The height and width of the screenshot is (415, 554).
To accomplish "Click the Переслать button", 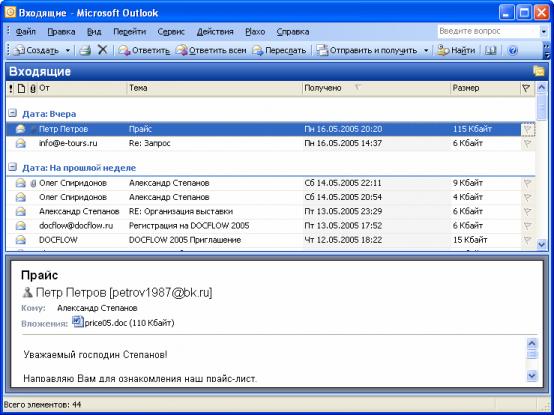I will click(279, 51).
